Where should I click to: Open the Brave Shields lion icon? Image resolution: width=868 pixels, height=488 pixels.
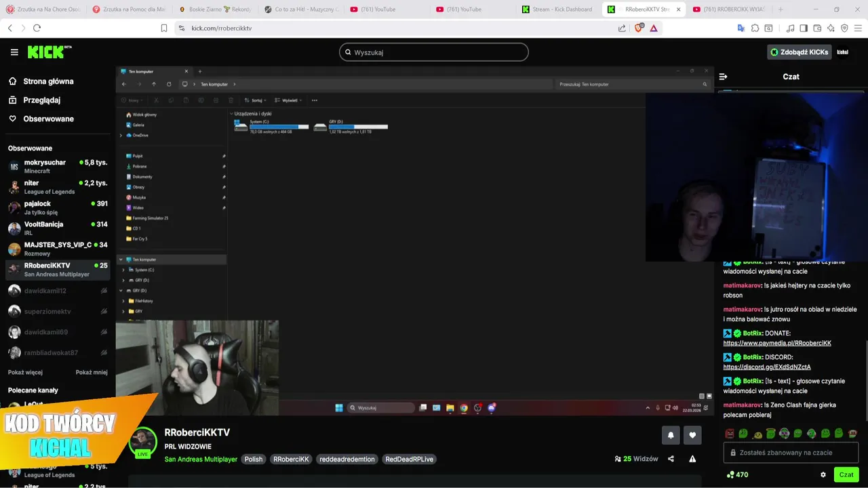coord(639,28)
